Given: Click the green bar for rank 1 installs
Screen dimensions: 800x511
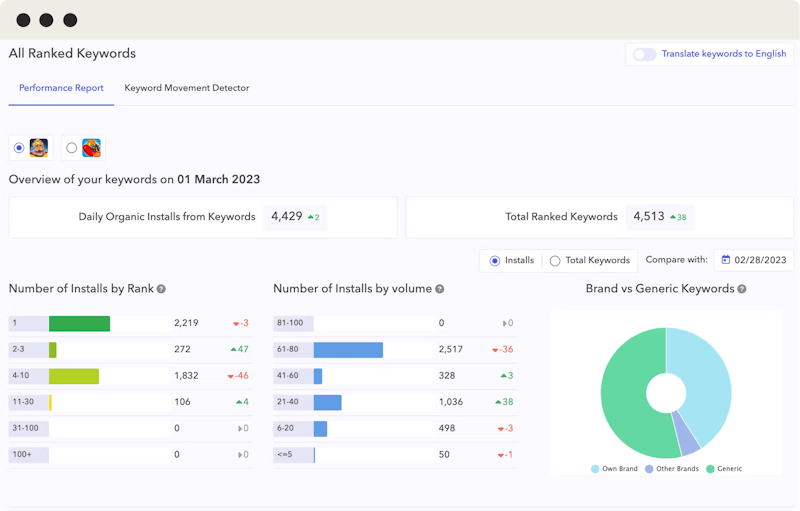Looking at the screenshot, I should pyautogui.click(x=79, y=324).
